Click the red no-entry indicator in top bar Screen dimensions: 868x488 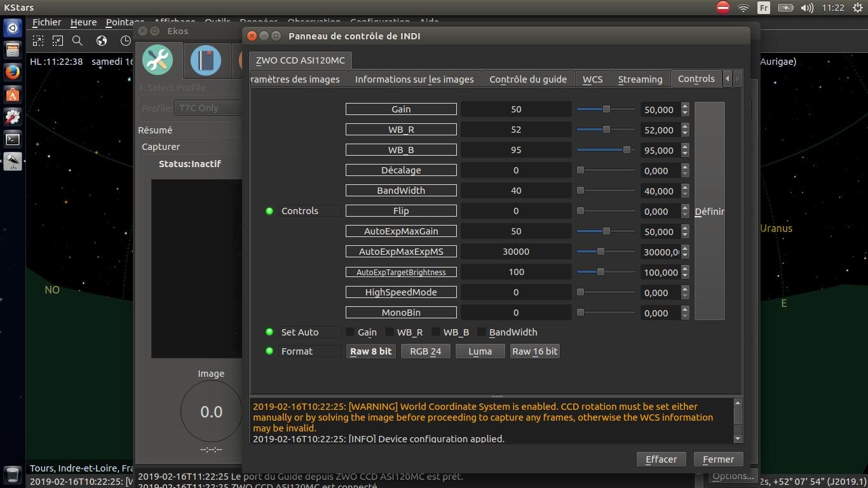click(723, 8)
